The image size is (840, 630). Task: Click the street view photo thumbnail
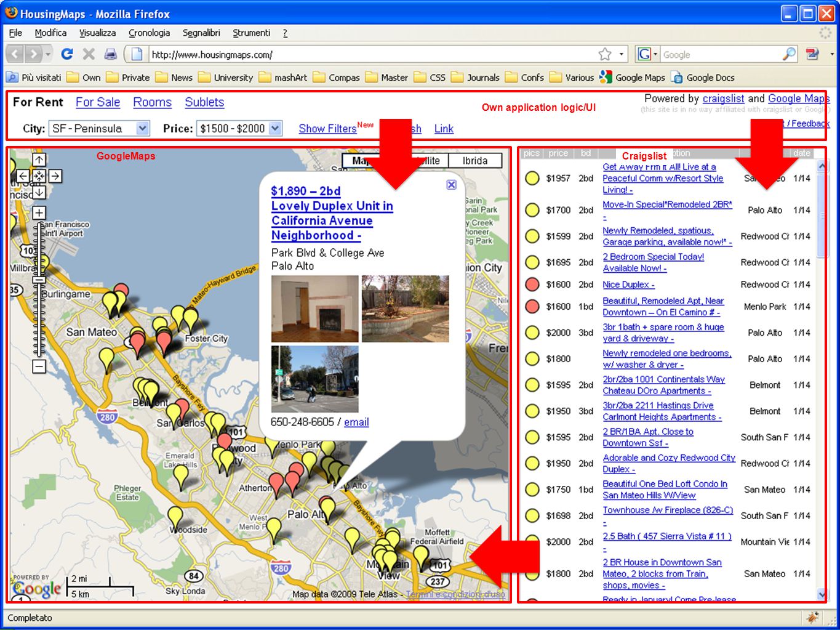314,379
